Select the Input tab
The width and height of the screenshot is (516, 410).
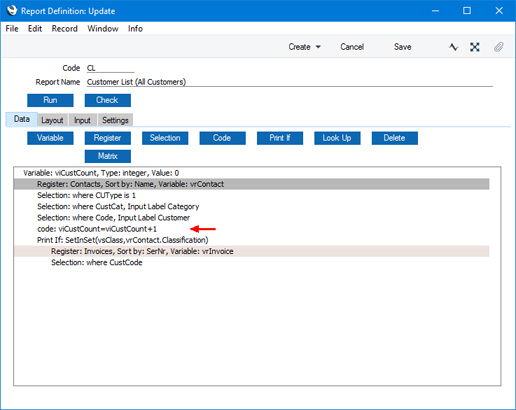click(82, 120)
